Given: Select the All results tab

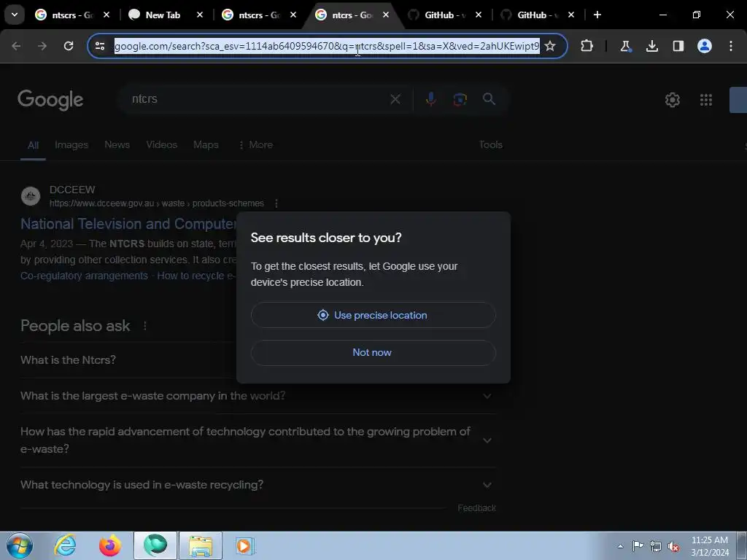Looking at the screenshot, I should click(x=33, y=145).
